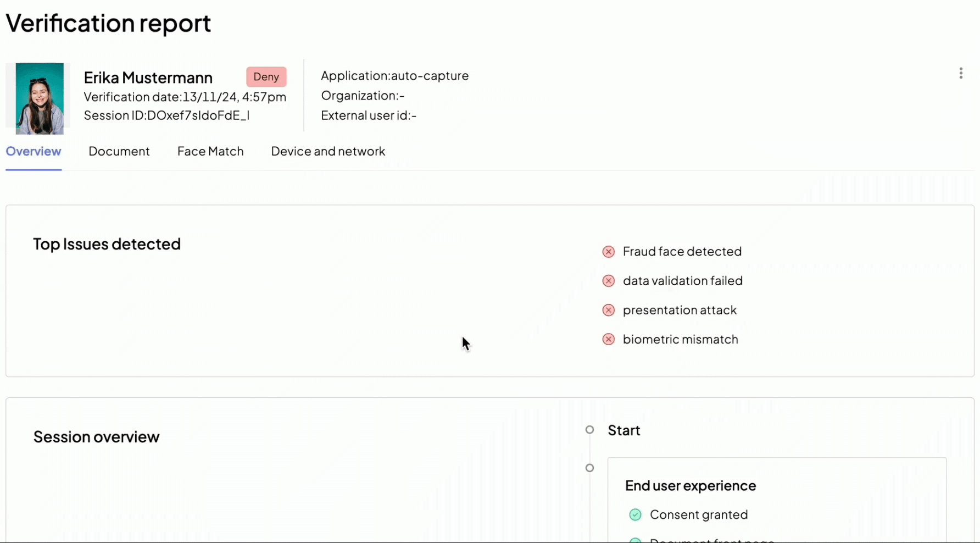Click Erika Mustermann's profile photo

(x=40, y=98)
